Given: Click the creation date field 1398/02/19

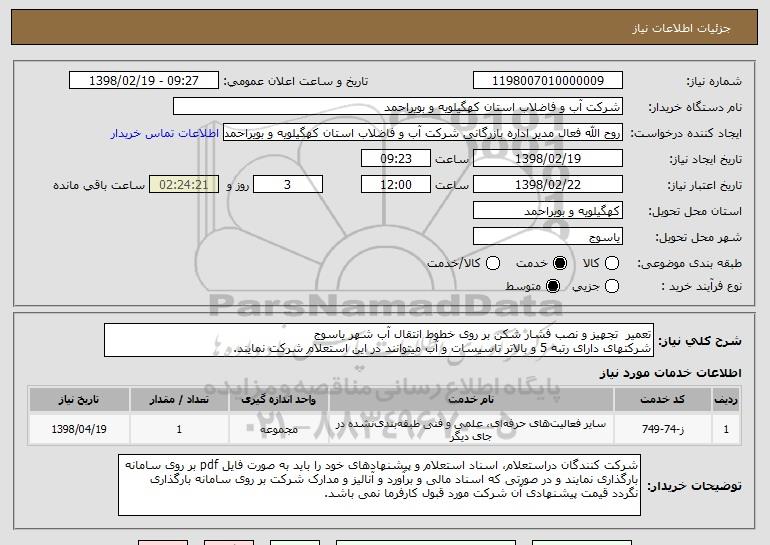Looking at the screenshot, I should pyautogui.click(x=548, y=159).
